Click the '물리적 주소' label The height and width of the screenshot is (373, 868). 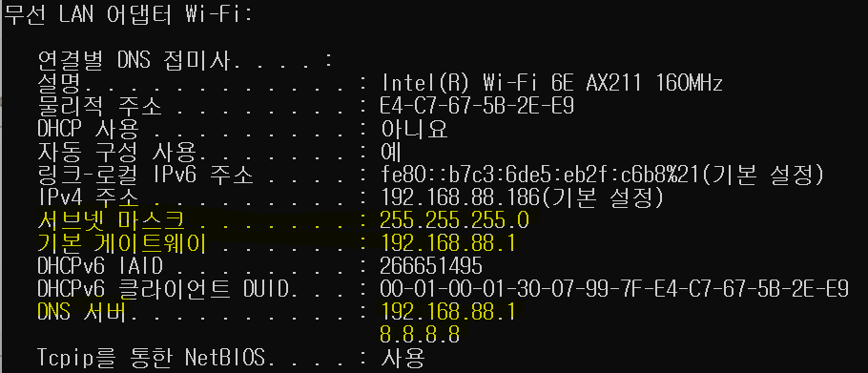click(x=99, y=106)
